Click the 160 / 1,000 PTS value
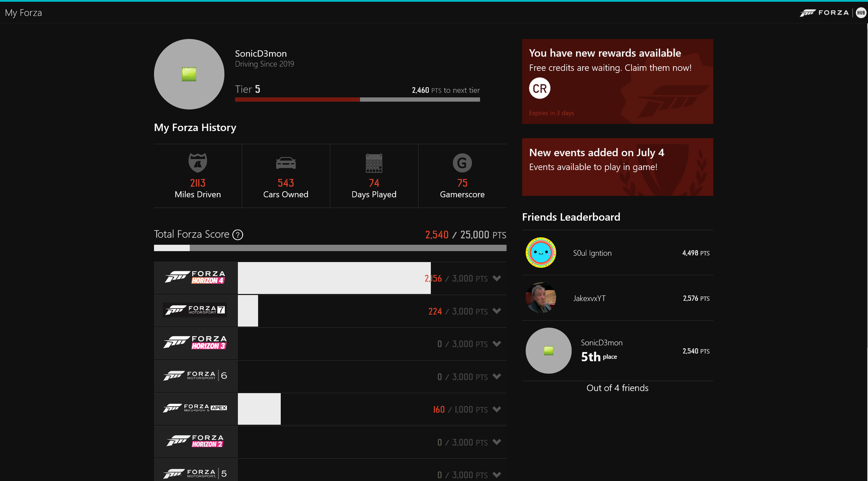The image size is (868, 481). point(460,409)
